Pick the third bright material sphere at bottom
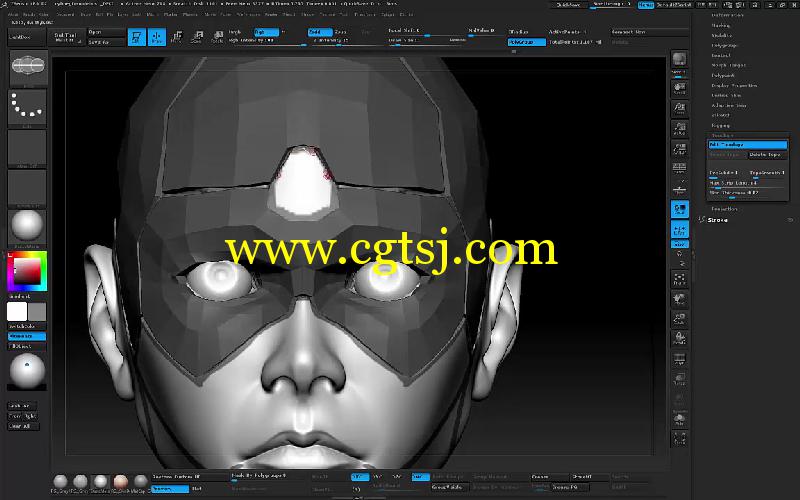The width and height of the screenshot is (800, 500). coord(101,482)
